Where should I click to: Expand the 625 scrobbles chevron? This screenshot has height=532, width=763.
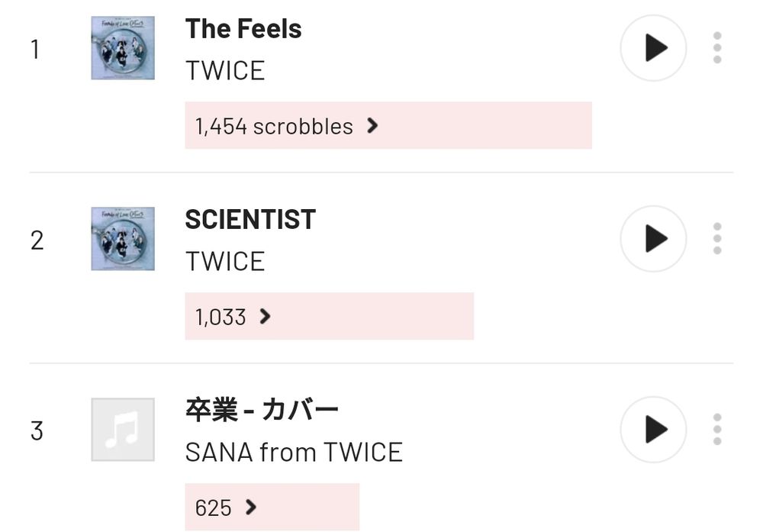(250, 508)
